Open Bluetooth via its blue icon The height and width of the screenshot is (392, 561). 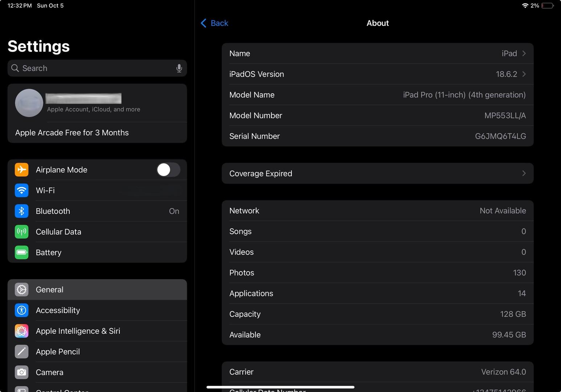[x=21, y=211]
